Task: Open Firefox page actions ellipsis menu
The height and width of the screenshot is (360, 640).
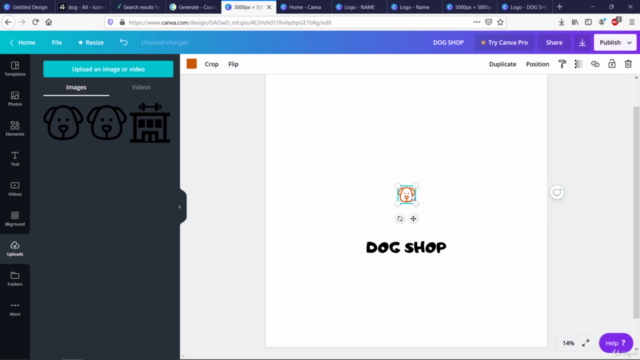Action: (477, 22)
